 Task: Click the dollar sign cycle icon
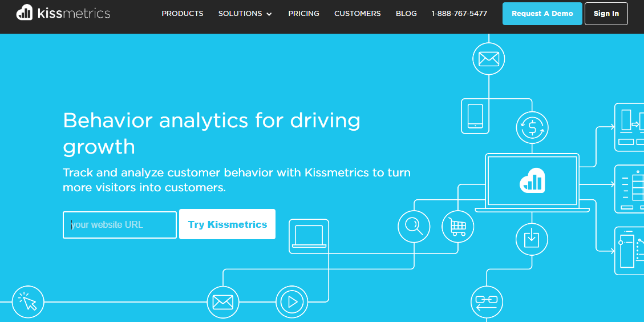coord(532,127)
